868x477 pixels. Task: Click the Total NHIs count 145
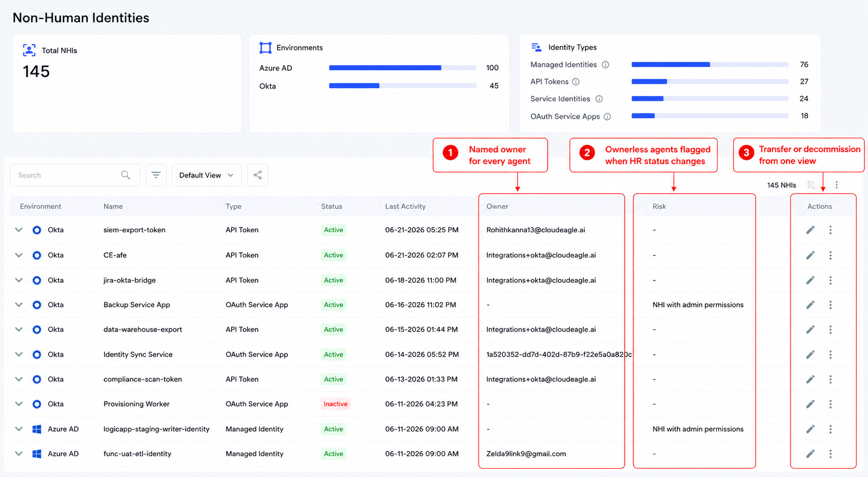coord(36,71)
